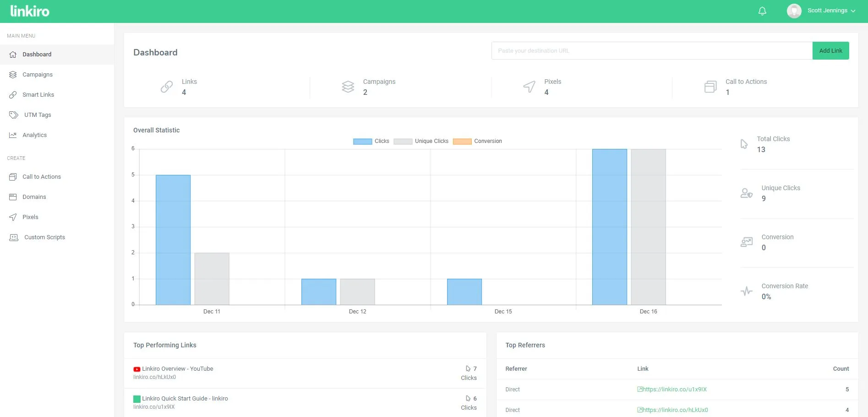Expand the Scott Jennings user menu
This screenshot has height=417, width=868.
(831, 11)
